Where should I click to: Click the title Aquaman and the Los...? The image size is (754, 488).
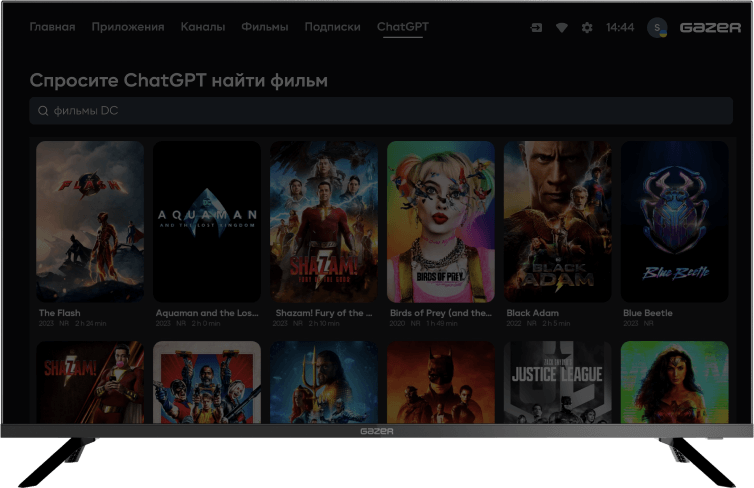[x=207, y=313]
